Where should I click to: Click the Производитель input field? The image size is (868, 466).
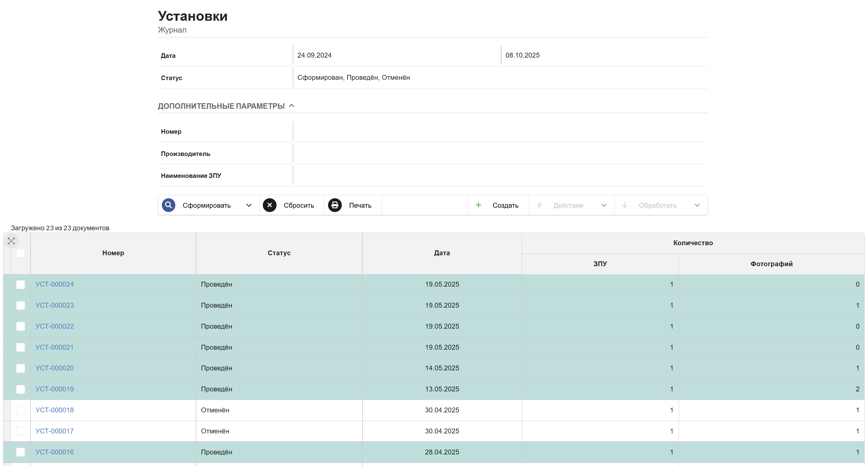pos(500,154)
